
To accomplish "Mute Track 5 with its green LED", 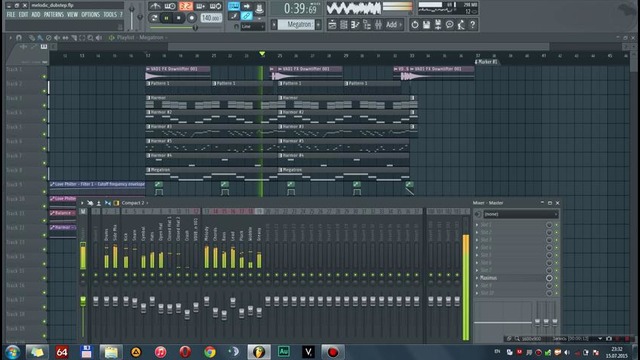I will pyautogui.click(x=44, y=134).
